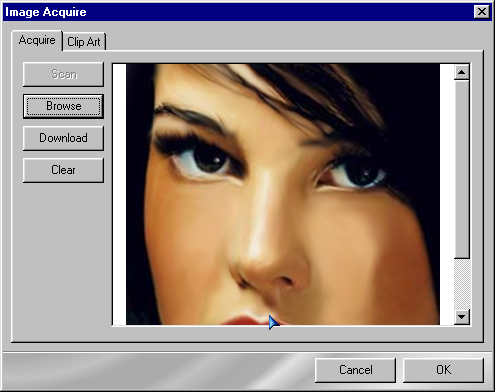Click the vertical scrollbar thumb

pos(462,169)
